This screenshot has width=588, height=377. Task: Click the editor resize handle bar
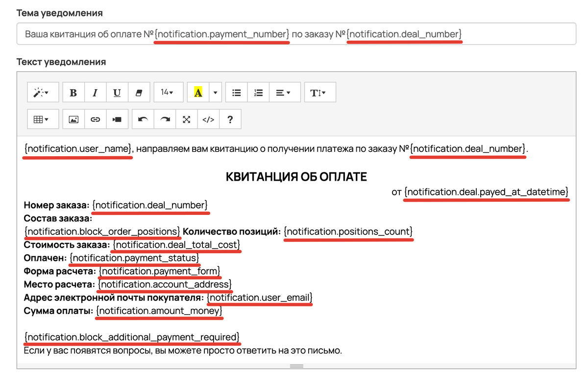point(296,366)
